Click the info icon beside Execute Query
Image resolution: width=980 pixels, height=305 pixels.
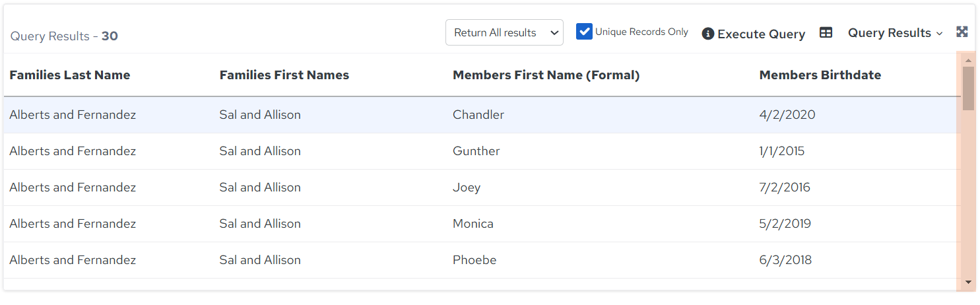click(x=707, y=34)
